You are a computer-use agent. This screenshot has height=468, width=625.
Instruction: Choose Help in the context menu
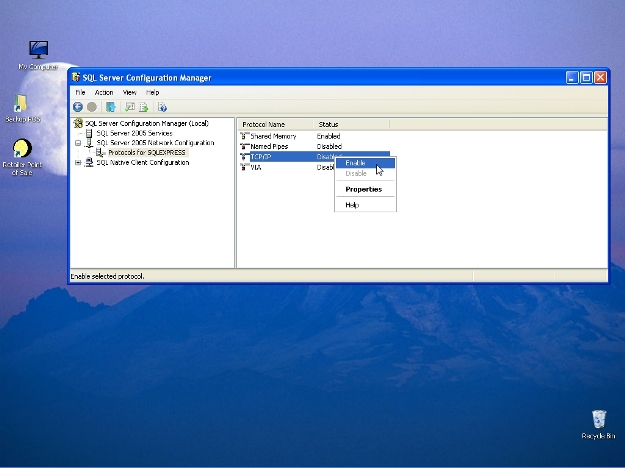[x=352, y=205]
